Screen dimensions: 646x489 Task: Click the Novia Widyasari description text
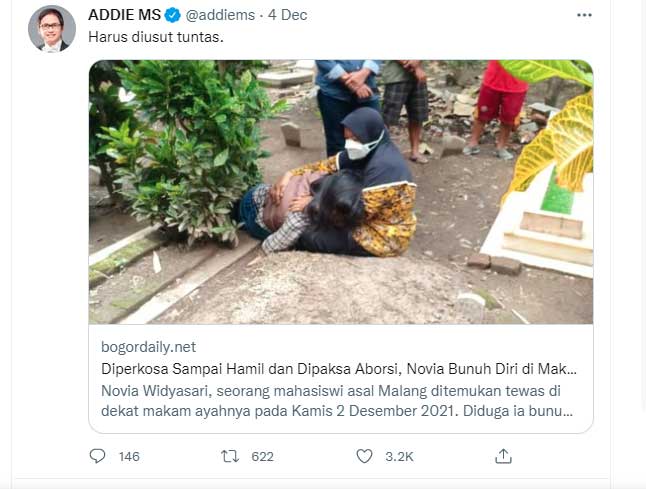click(337, 401)
